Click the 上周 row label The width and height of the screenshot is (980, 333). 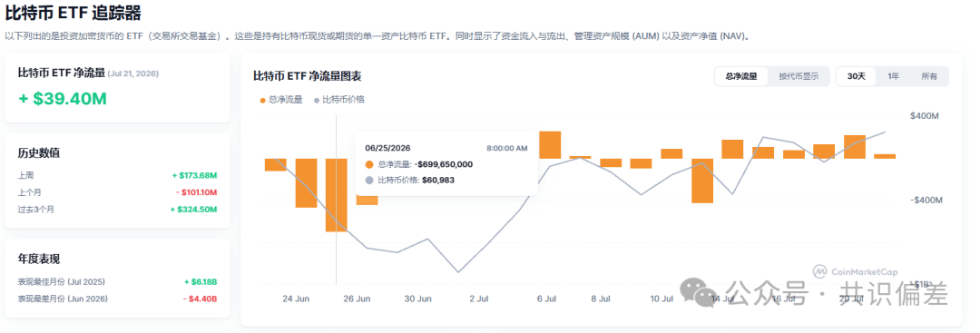[x=25, y=175]
